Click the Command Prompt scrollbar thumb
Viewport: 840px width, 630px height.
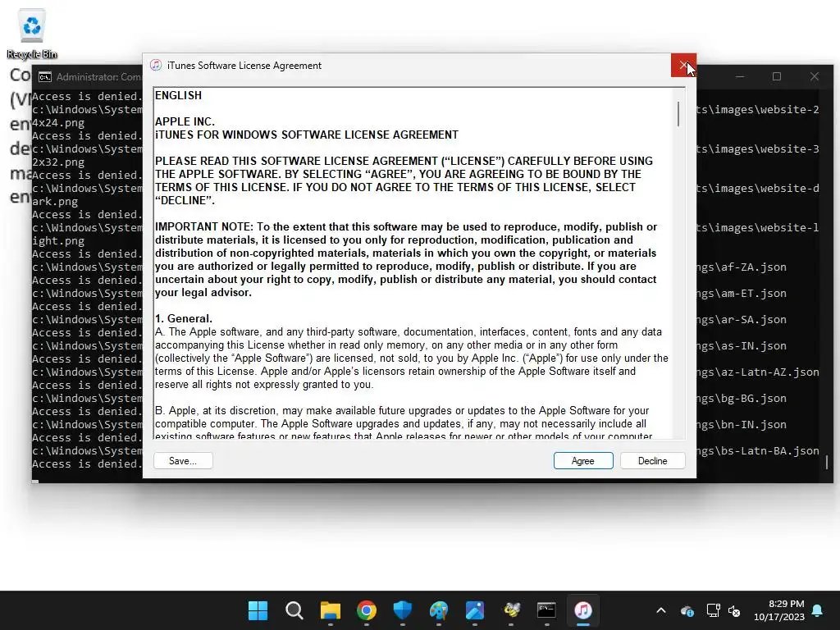tap(827, 462)
